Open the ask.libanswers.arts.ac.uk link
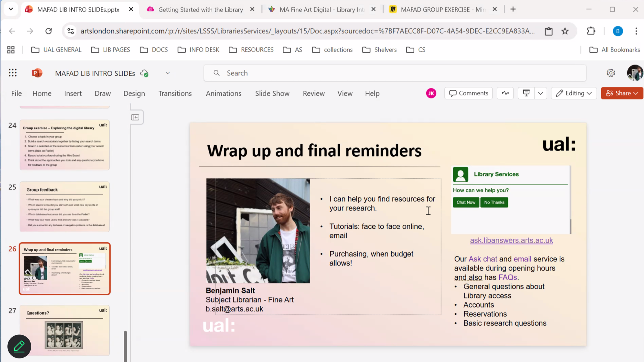The height and width of the screenshot is (362, 644). 511,240
